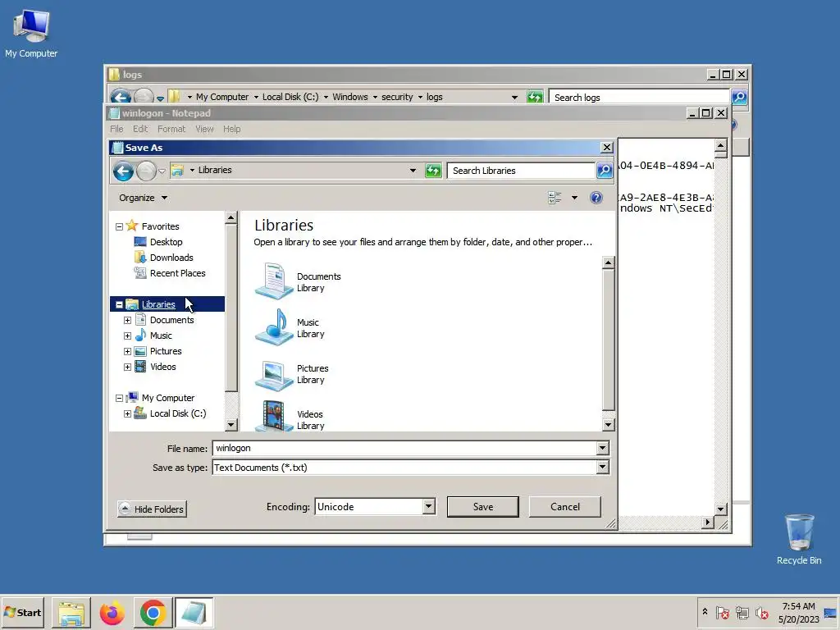Open the File name history dropdown
Viewport: 840px width, 630px height.
(603, 448)
